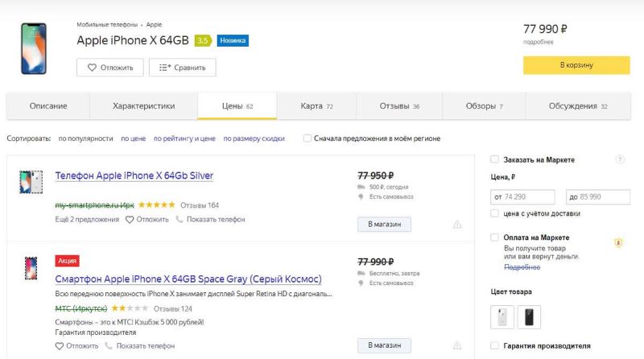
Task: Click the 3.5 rating badge
Action: 203,40
